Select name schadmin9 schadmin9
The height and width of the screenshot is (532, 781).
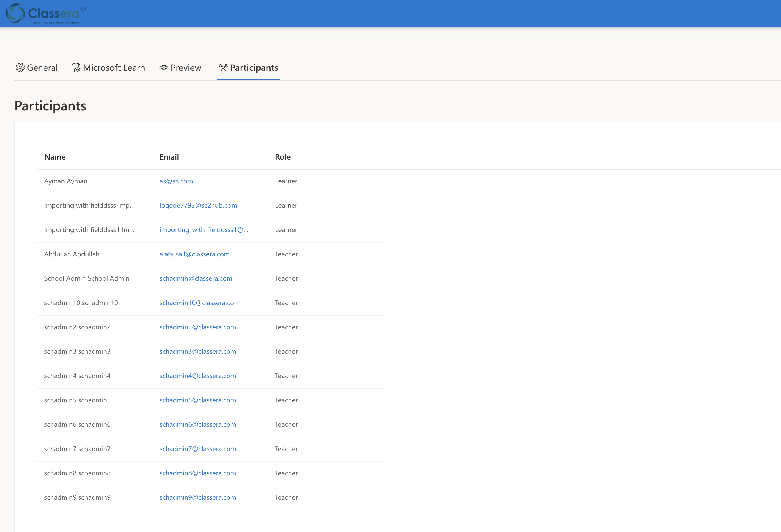[77, 497]
